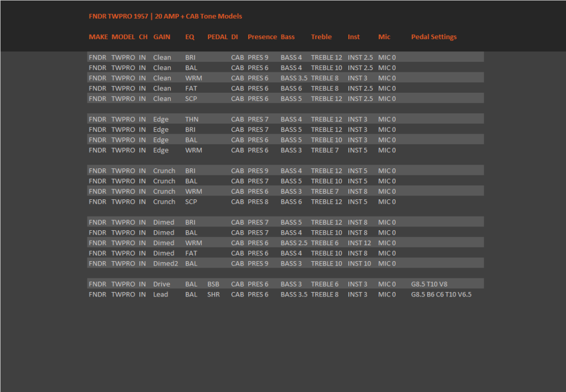Click the PEDAL column header

pyautogui.click(x=217, y=37)
